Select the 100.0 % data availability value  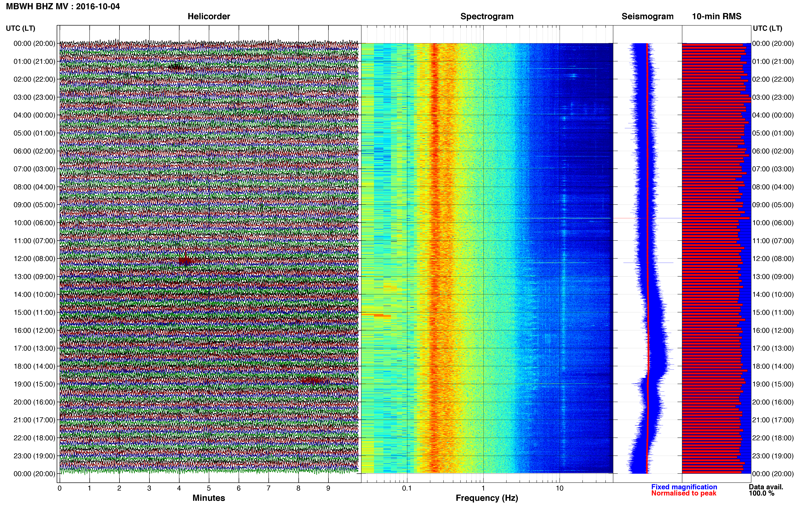[761, 493]
